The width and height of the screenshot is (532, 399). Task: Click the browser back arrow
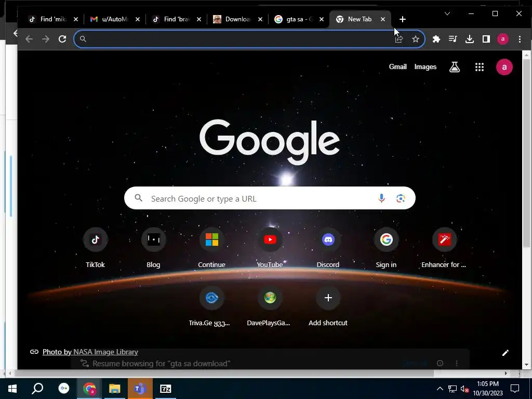coord(29,39)
